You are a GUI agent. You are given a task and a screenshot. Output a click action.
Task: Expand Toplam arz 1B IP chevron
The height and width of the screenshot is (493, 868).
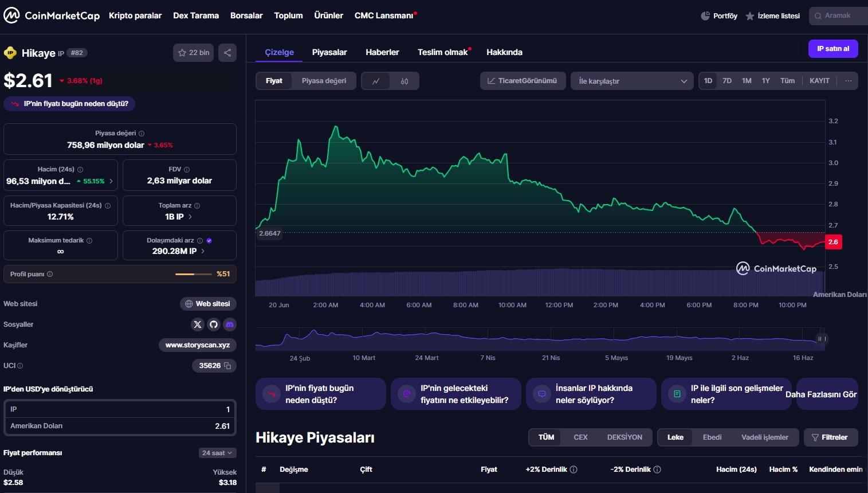[190, 217]
